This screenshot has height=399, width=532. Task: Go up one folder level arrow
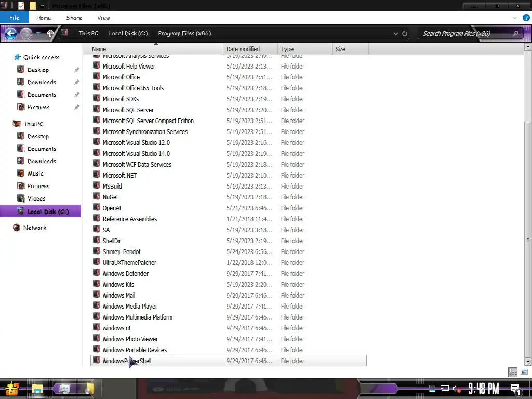[50, 33]
